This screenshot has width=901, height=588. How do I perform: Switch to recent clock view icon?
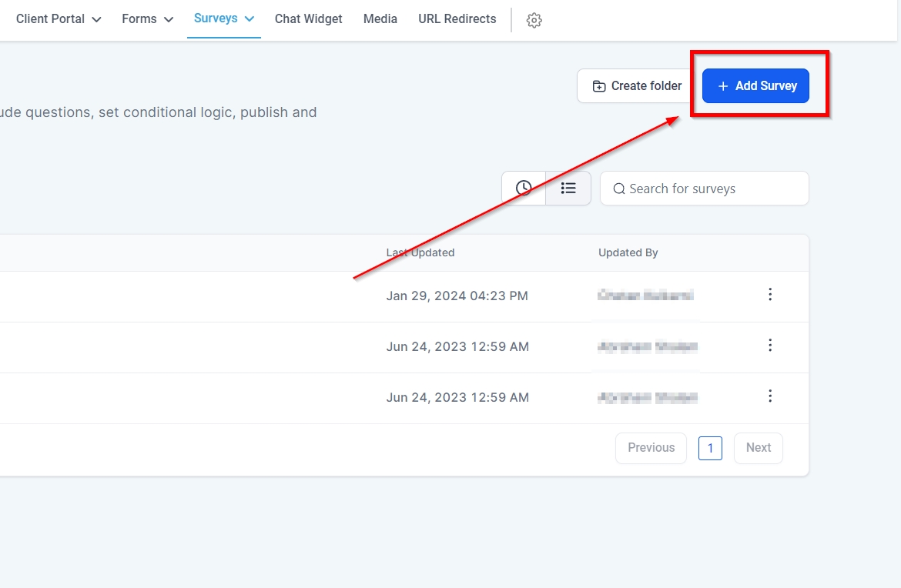524,188
